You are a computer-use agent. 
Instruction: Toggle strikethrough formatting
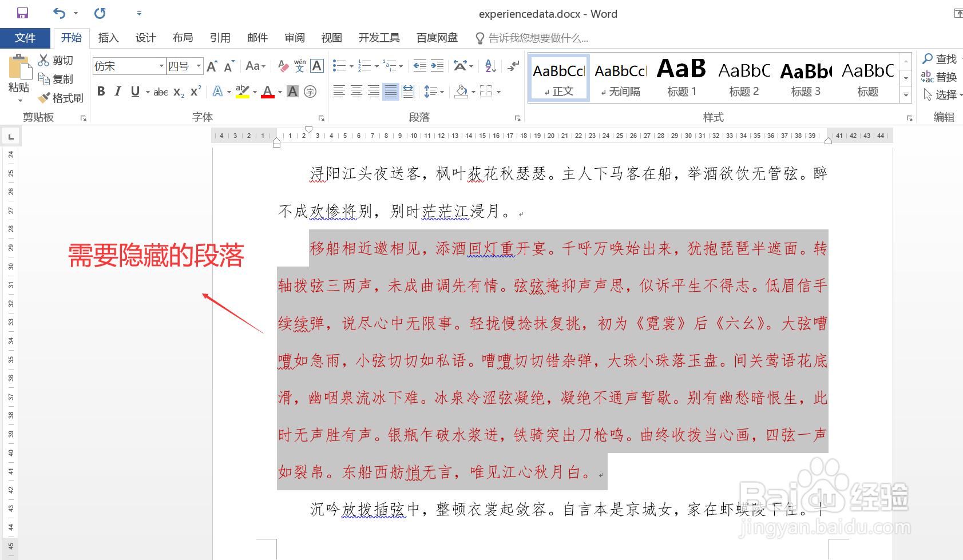click(x=160, y=91)
